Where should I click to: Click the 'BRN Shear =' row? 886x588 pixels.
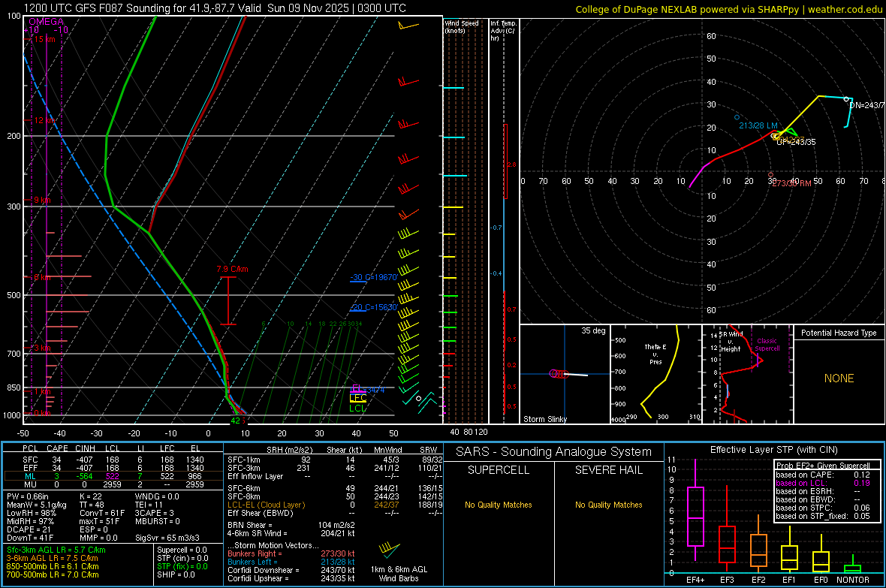(x=291, y=525)
